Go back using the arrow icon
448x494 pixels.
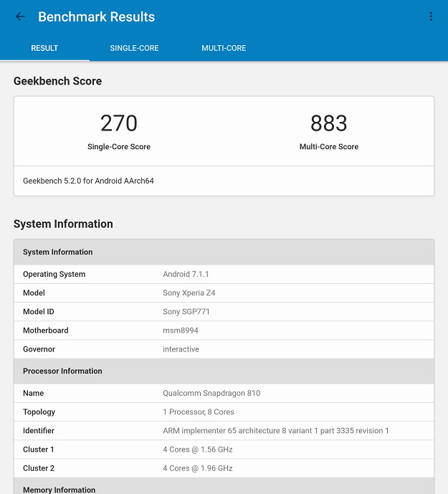pyautogui.click(x=20, y=16)
